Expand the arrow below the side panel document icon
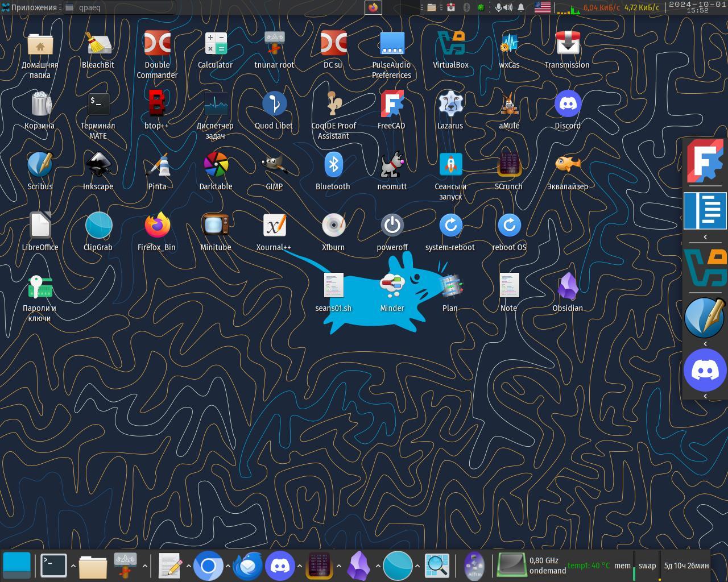 [x=705, y=237]
